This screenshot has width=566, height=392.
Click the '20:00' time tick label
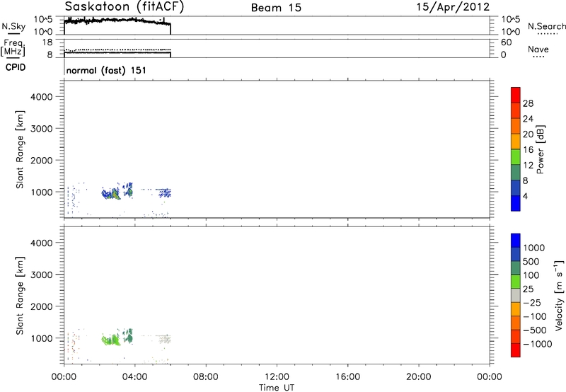[x=419, y=377]
